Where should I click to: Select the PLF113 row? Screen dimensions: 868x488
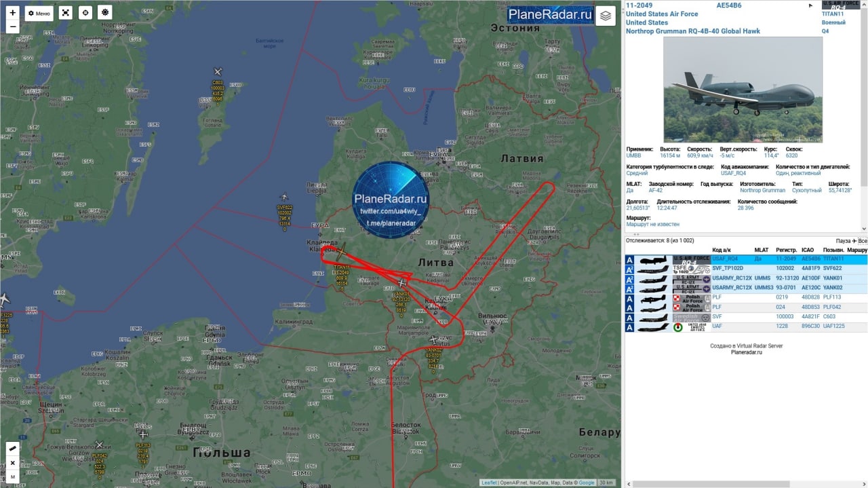pyautogui.click(x=746, y=297)
